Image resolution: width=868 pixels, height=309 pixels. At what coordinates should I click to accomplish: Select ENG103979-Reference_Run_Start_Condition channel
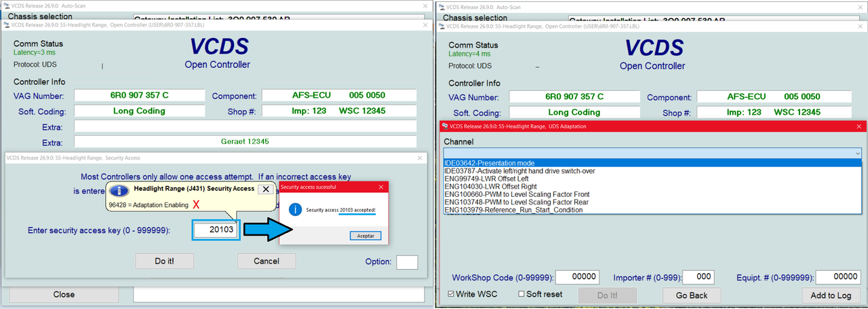pyautogui.click(x=652, y=210)
